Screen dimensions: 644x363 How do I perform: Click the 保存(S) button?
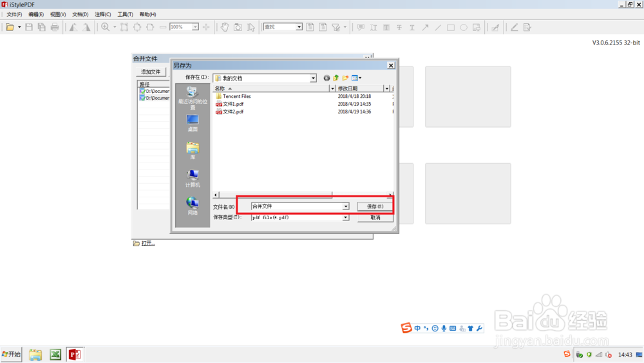tap(375, 206)
